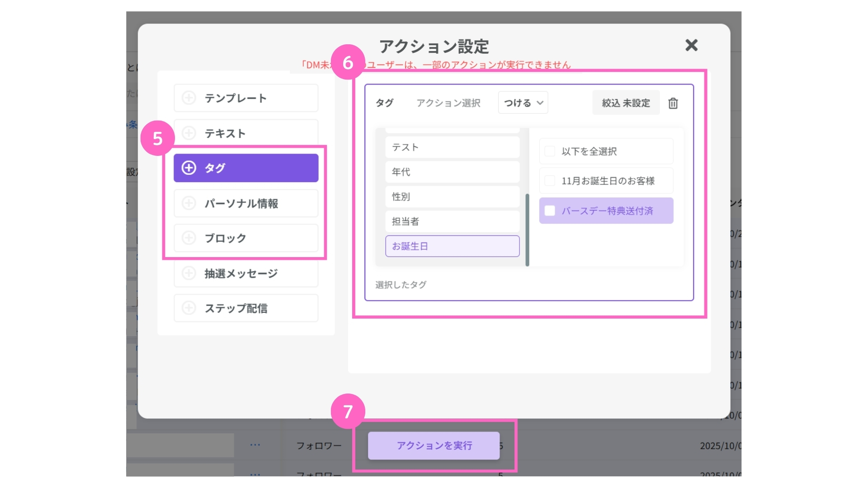Click plus icon next to 抽選メッセージ

click(189, 273)
